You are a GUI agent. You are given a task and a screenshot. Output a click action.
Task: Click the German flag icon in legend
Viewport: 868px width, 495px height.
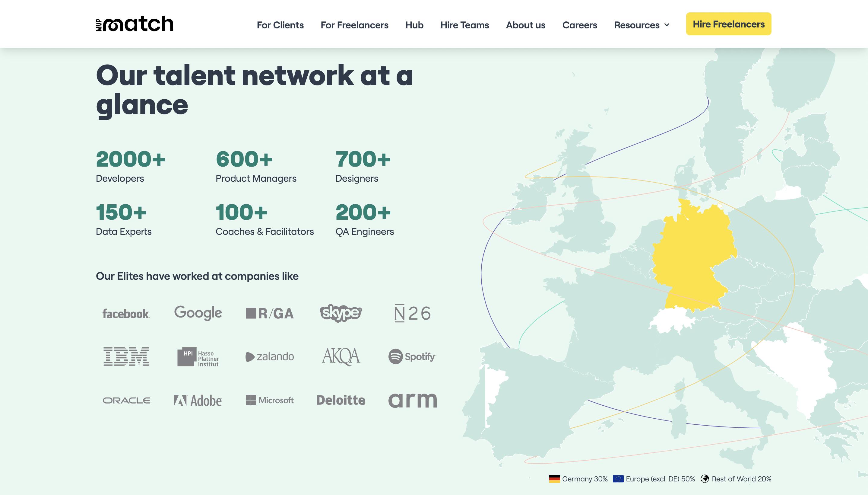click(x=554, y=479)
